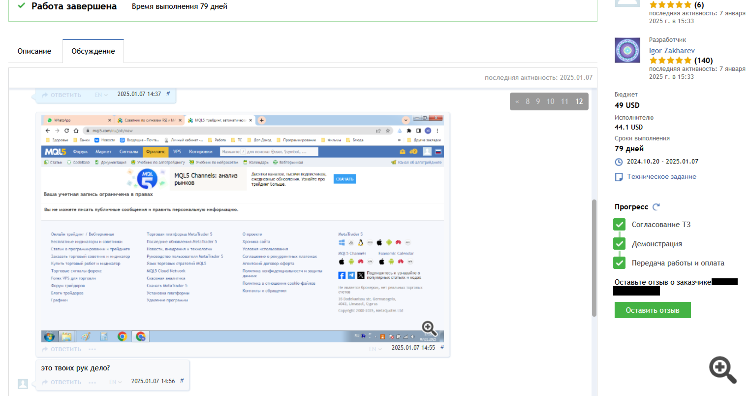Open Igor Zakharev's mandala avatar
Viewport: 750px width, 396px height.
pyautogui.click(x=627, y=50)
